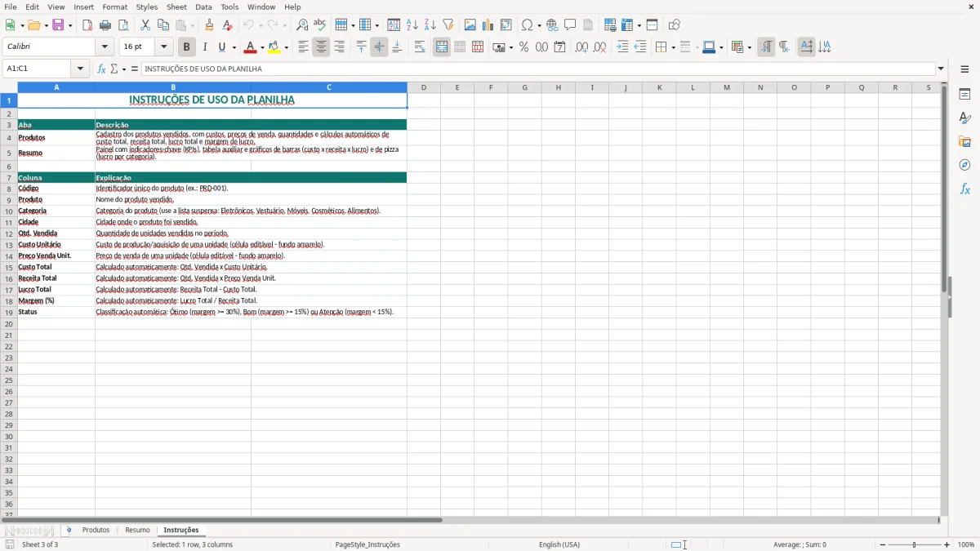Click the Define Print Area icon
980x551 pixels.
click(x=610, y=25)
